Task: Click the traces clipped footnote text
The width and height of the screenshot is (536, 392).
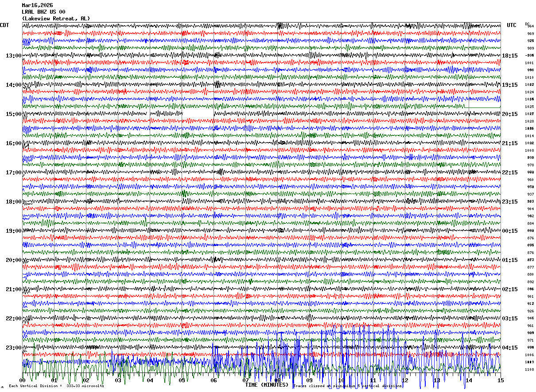Action: [x=348, y=386]
